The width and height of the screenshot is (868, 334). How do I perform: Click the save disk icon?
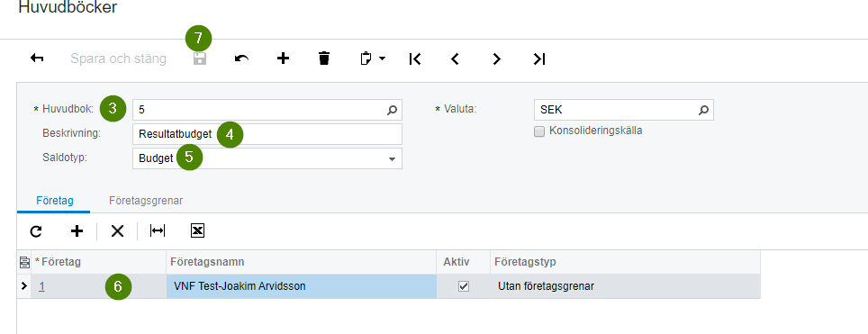click(199, 59)
